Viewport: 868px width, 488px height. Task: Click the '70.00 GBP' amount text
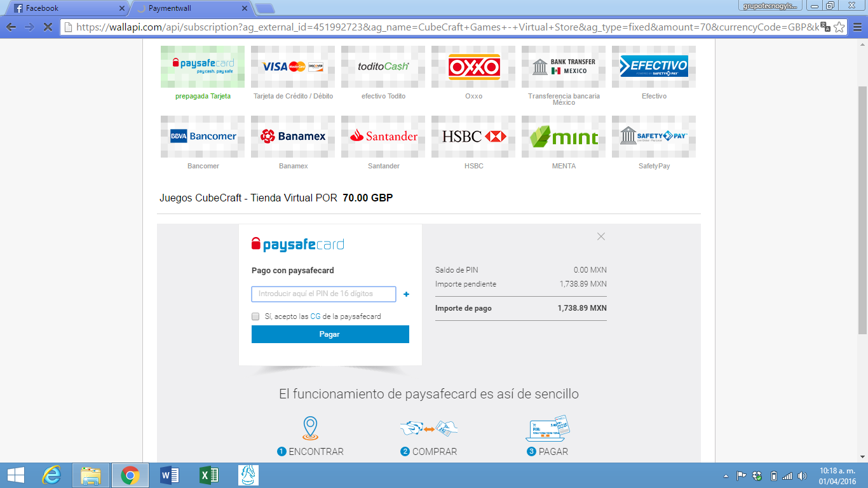click(368, 198)
